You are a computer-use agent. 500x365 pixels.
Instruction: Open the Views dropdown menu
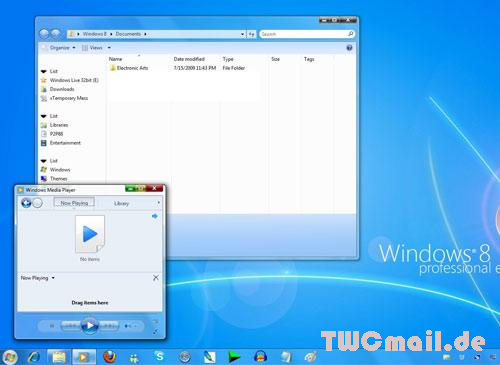(x=96, y=48)
